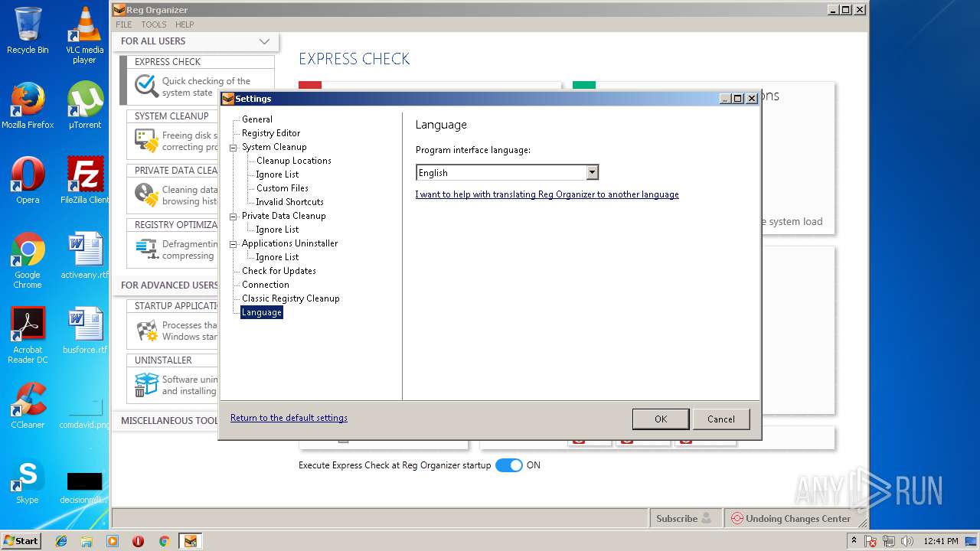The width and height of the screenshot is (980, 551).
Task: Click help translating Reg Organizer link
Action: 547,194
